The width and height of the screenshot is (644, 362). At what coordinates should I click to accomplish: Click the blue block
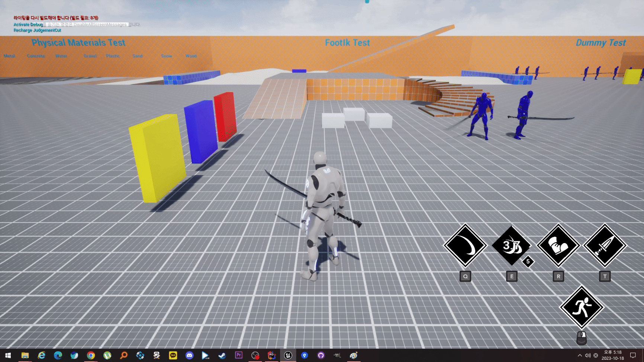click(x=201, y=132)
